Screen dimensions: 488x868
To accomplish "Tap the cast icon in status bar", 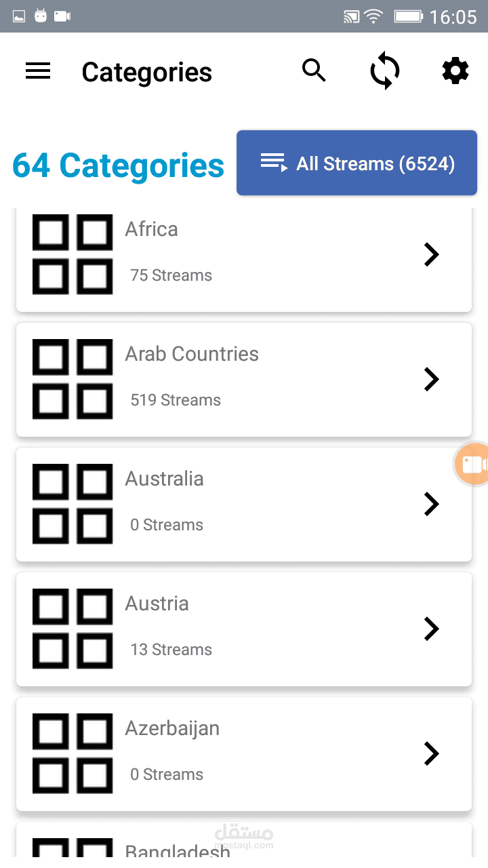I will 351,16.
